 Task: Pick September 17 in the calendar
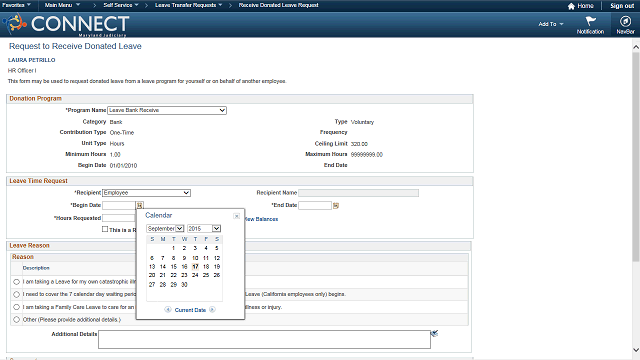(195, 267)
